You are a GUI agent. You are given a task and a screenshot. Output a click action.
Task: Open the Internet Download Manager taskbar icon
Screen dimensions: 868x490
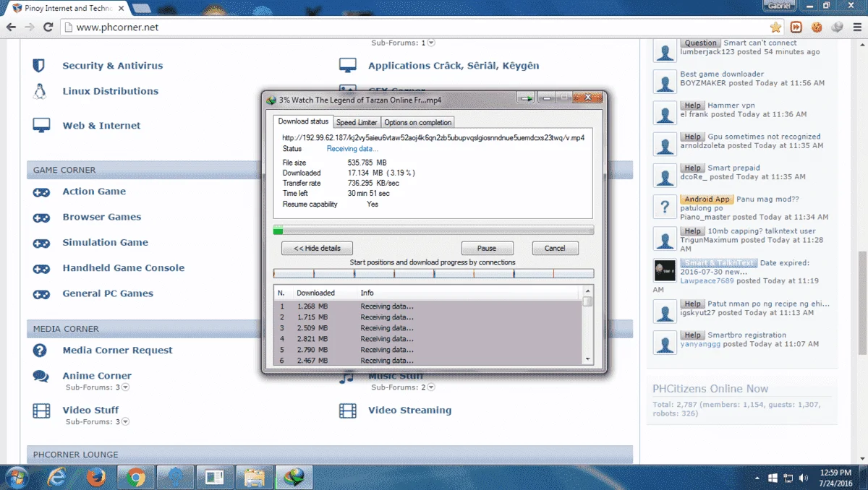pyautogui.click(x=294, y=477)
